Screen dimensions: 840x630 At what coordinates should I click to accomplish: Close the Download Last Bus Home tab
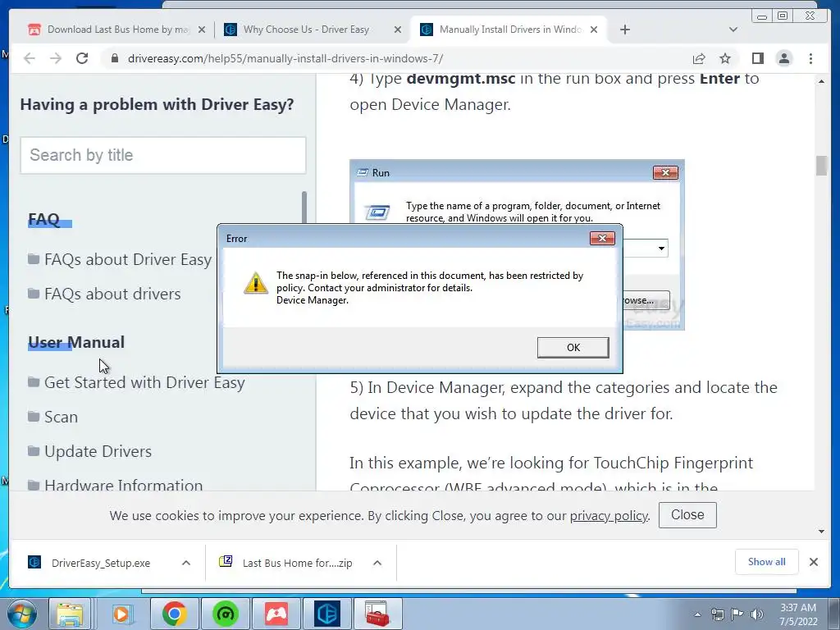[x=202, y=30]
